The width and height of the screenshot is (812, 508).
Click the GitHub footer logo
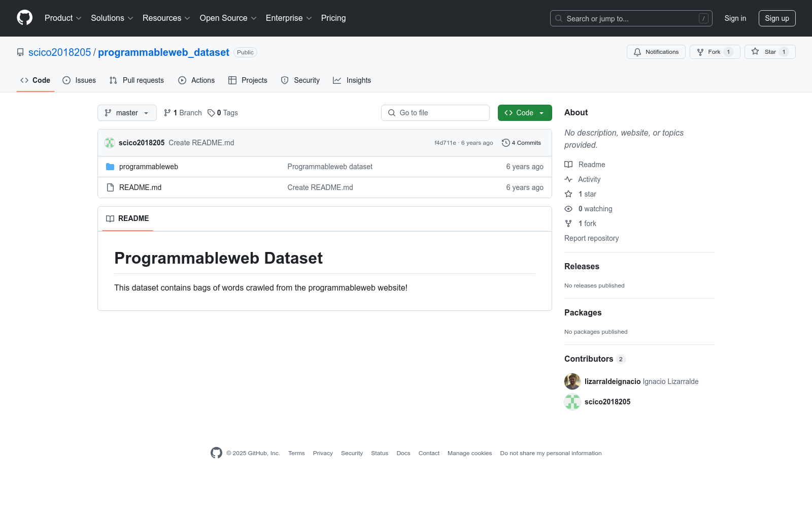click(x=216, y=453)
